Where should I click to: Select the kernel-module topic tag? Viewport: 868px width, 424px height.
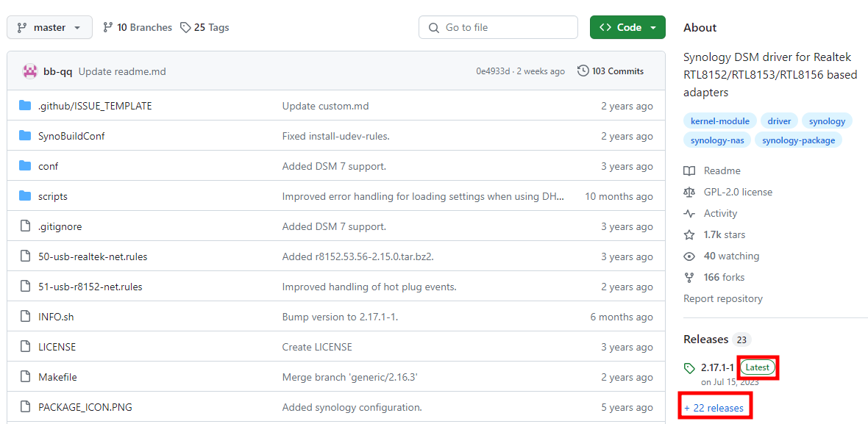click(x=720, y=121)
